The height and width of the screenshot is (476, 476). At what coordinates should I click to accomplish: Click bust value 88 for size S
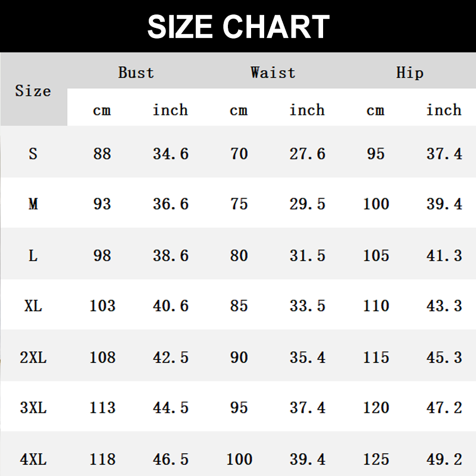point(102,154)
